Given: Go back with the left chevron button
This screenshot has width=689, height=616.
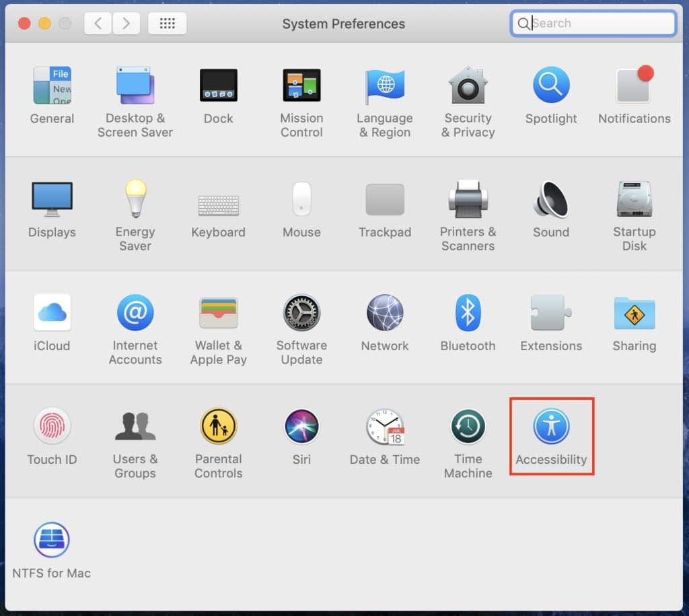Looking at the screenshot, I should coord(98,23).
